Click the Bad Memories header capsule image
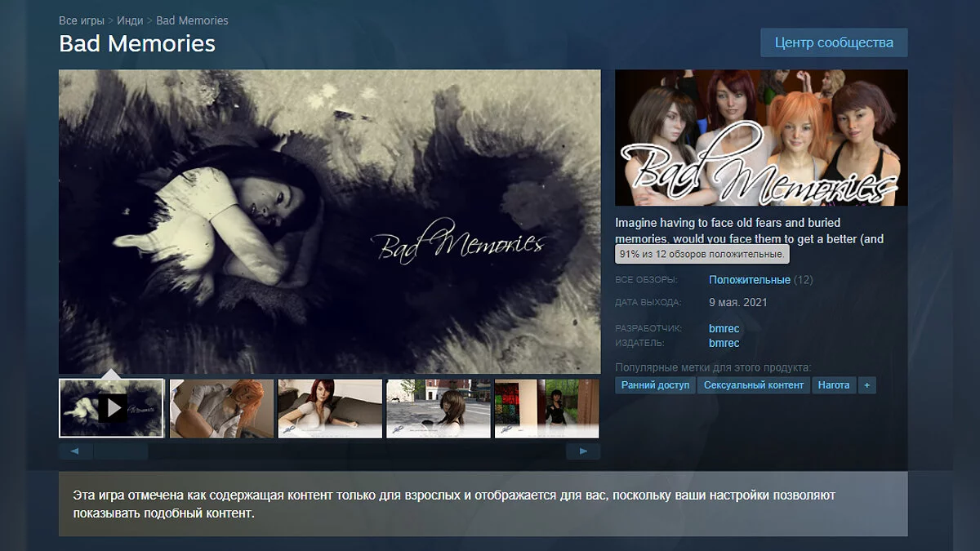This screenshot has height=551, width=980. point(761,137)
